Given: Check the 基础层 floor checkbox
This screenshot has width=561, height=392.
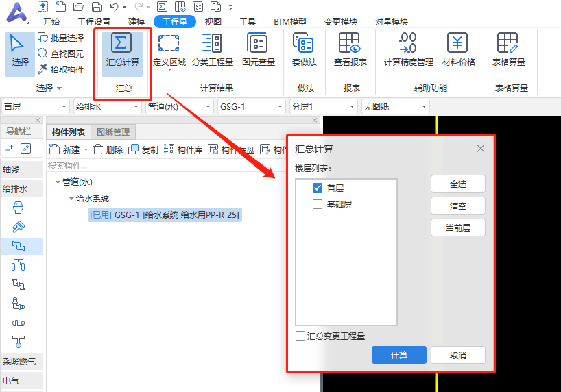Looking at the screenshot, I should [x=317, y=204].
